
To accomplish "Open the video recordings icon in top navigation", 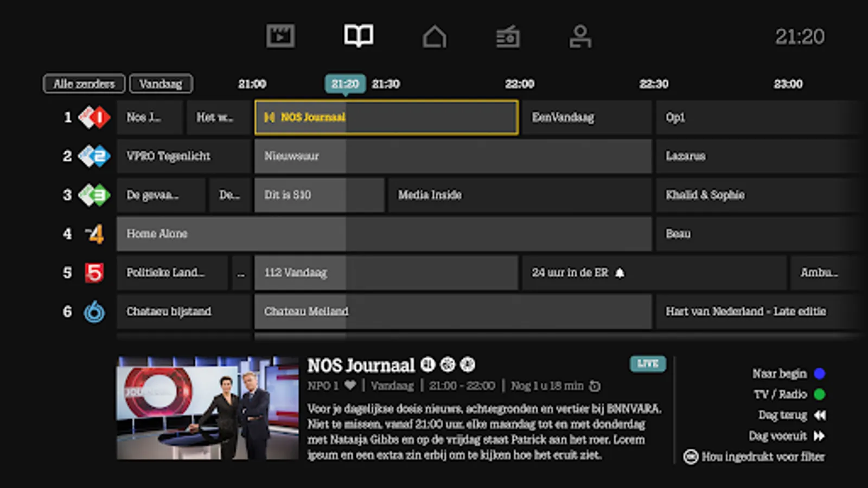I will tap(280, 36).
